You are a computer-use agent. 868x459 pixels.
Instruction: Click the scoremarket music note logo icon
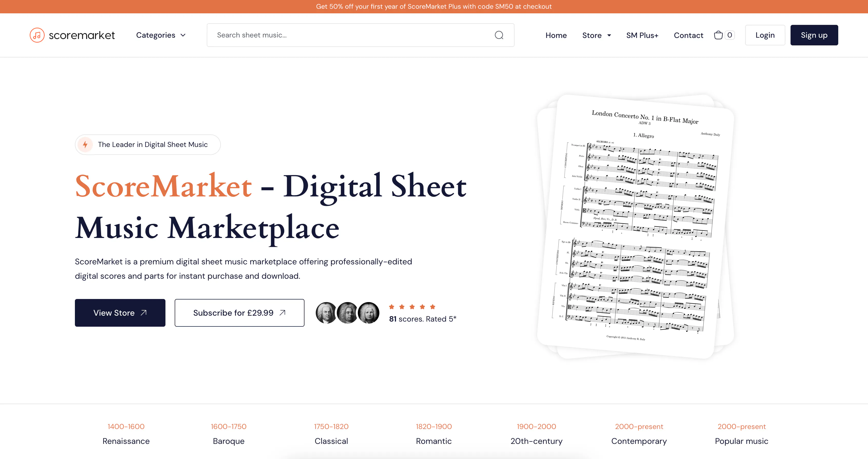37,35
